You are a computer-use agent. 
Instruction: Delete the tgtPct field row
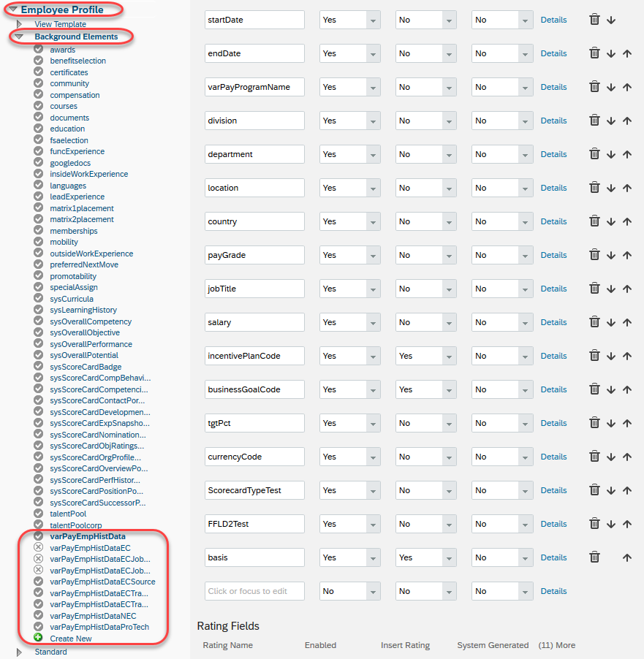(594, 423)
